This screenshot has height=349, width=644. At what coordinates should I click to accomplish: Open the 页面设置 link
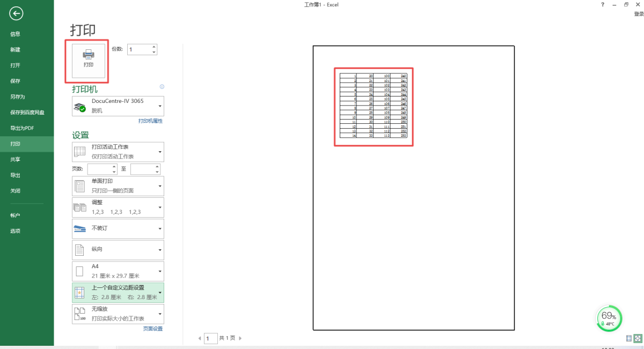(x=152, y=329)
